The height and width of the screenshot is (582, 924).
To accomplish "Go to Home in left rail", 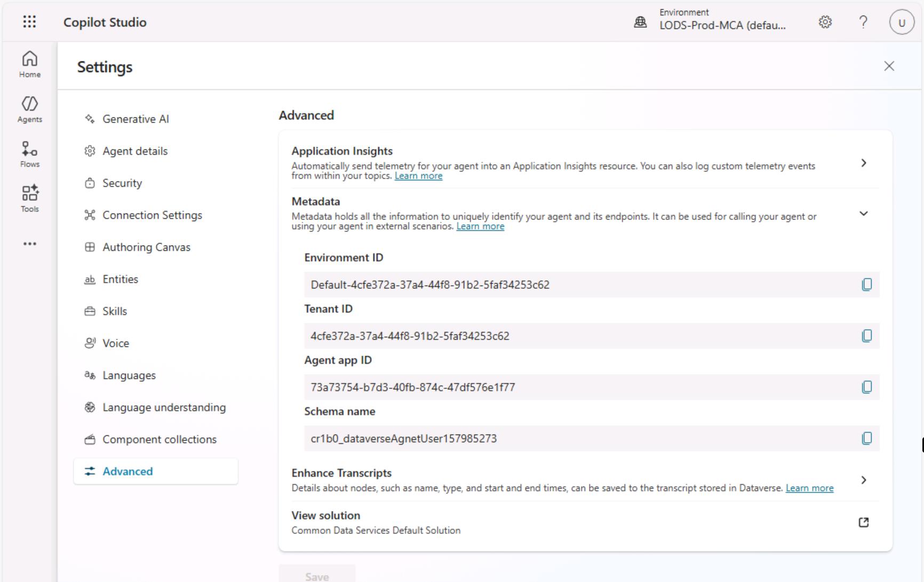I will 29,64.
